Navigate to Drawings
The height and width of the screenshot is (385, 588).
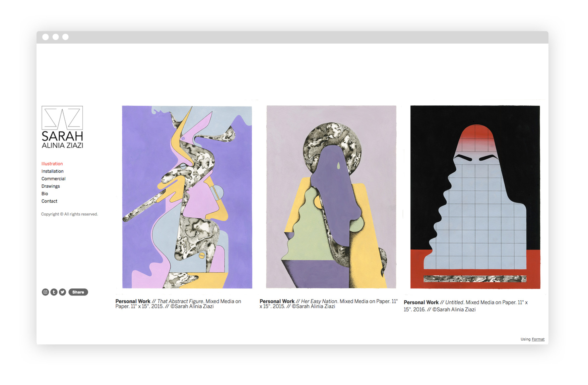point(51,186)
